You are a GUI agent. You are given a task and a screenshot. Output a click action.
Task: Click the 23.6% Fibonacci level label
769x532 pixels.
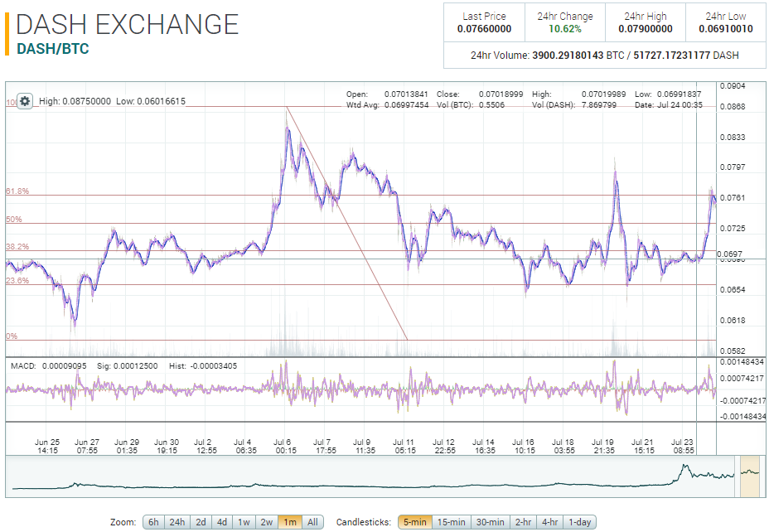17,280
